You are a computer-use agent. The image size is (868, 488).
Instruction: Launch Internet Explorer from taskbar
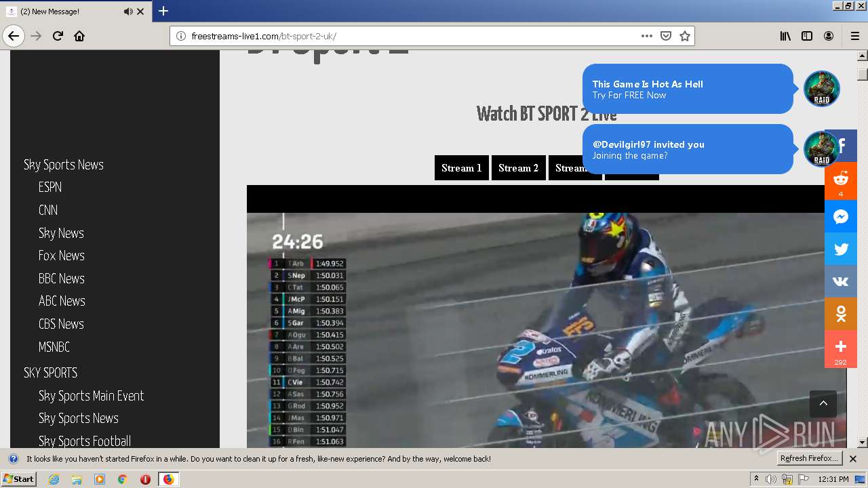point(54,479)
